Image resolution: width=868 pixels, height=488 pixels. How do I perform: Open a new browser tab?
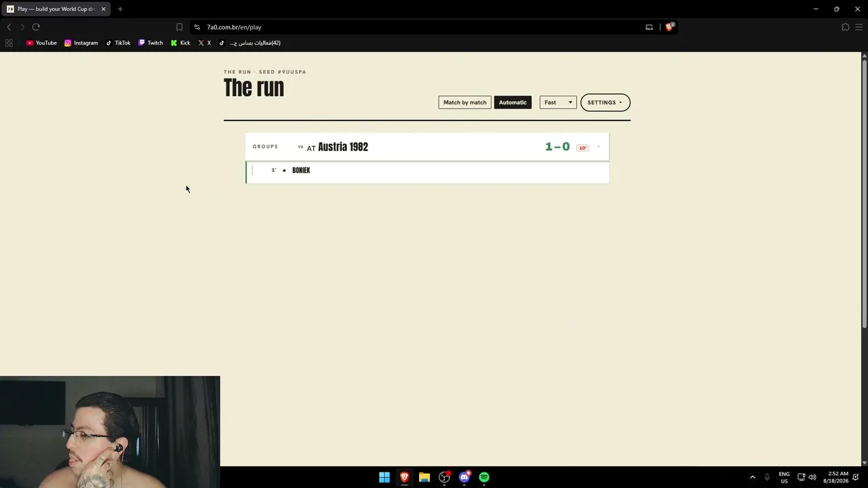click(120, 9)
